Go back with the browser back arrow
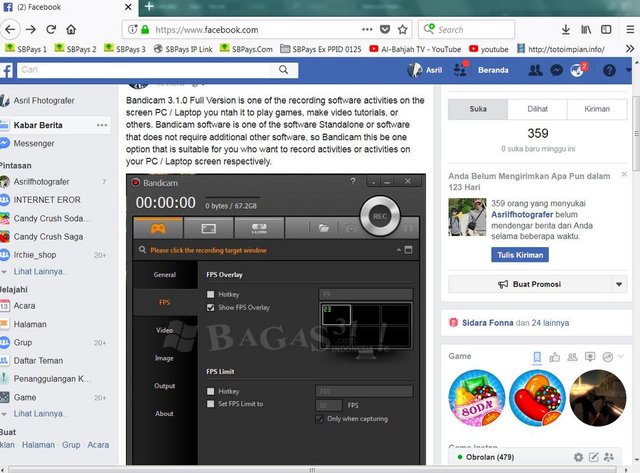Screen dimensions: 640x473 click(x=10, y=29)
